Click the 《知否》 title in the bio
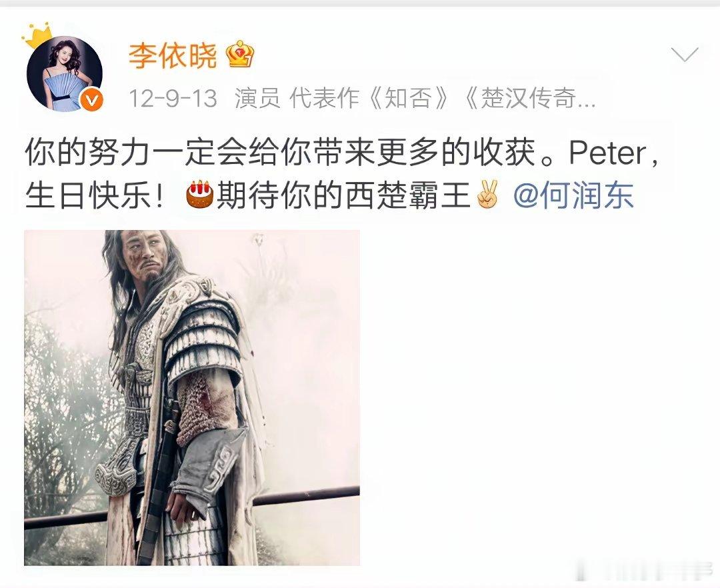This screenshot has height=588, width=720. pyautogui.click(x=409, y=98)
